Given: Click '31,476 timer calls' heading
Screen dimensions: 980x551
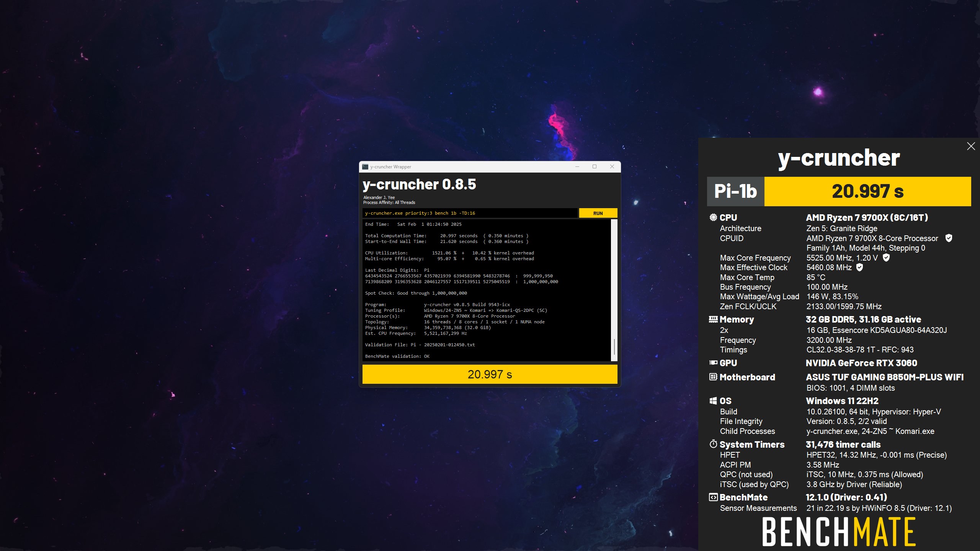Looking at the screenshot, I should 843,444.
